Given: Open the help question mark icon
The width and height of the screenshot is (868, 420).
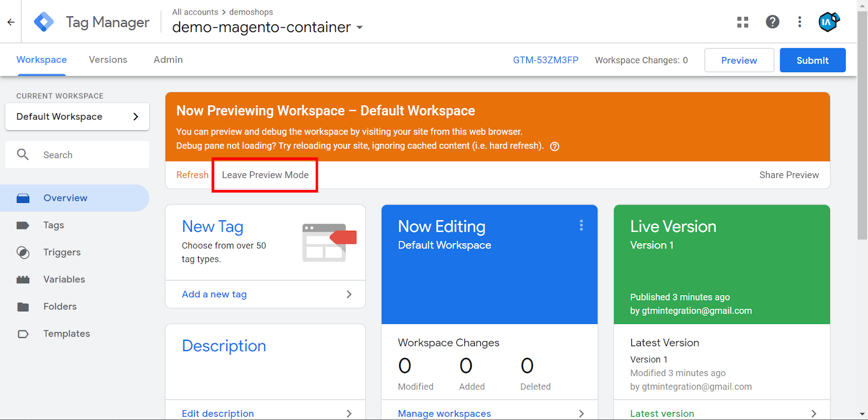Looking at the screenshot, I should 773,22.
